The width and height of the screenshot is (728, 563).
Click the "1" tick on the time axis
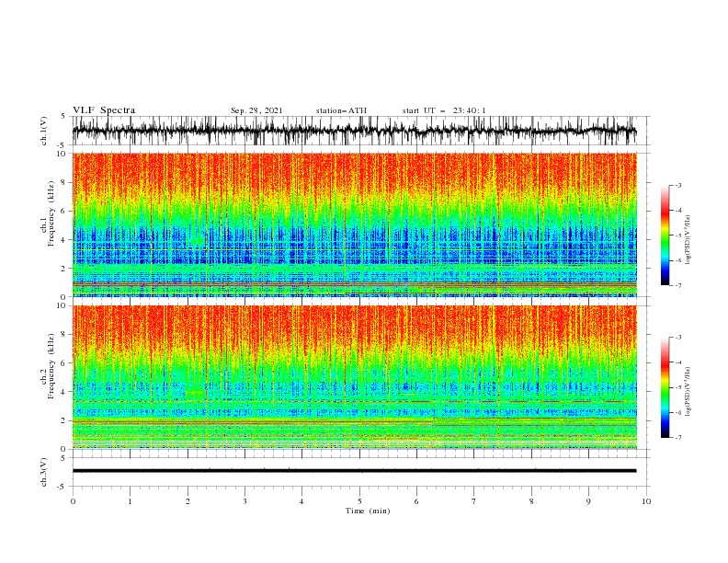click(x=130, y=501)
